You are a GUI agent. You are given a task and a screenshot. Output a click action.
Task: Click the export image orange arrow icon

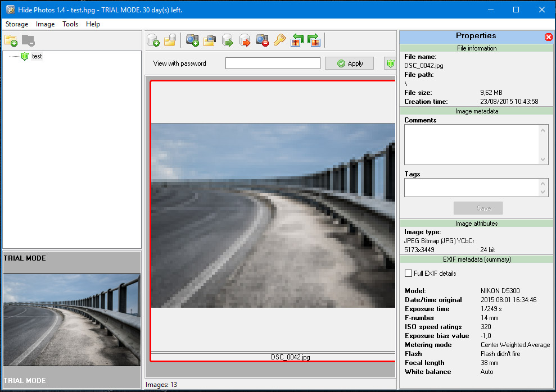(245, 40)
